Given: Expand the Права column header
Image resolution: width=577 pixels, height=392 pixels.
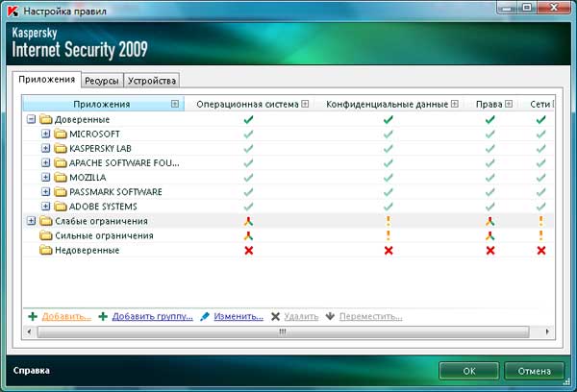Looking at the screenshot, I should pos(509,104).
